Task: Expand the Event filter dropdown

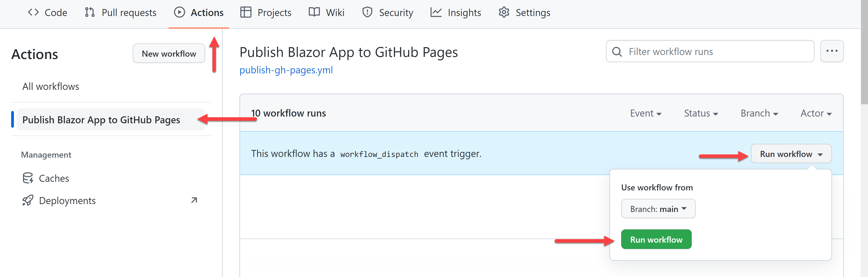Action: pyautogui.click(x=646, y=113)
